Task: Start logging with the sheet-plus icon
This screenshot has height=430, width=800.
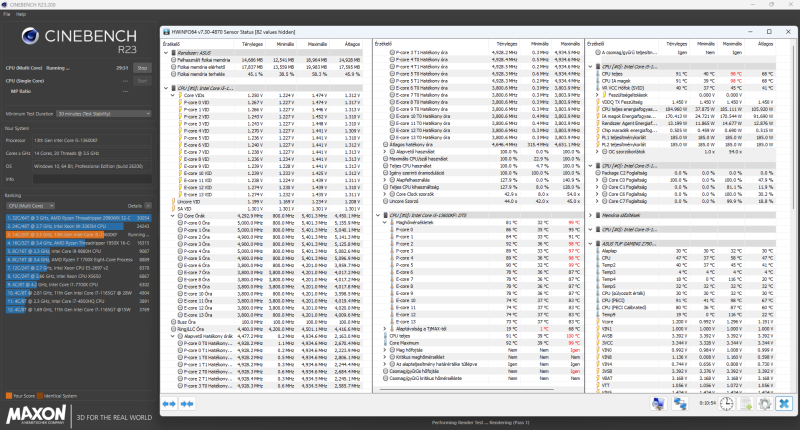Action: (746, 404)
